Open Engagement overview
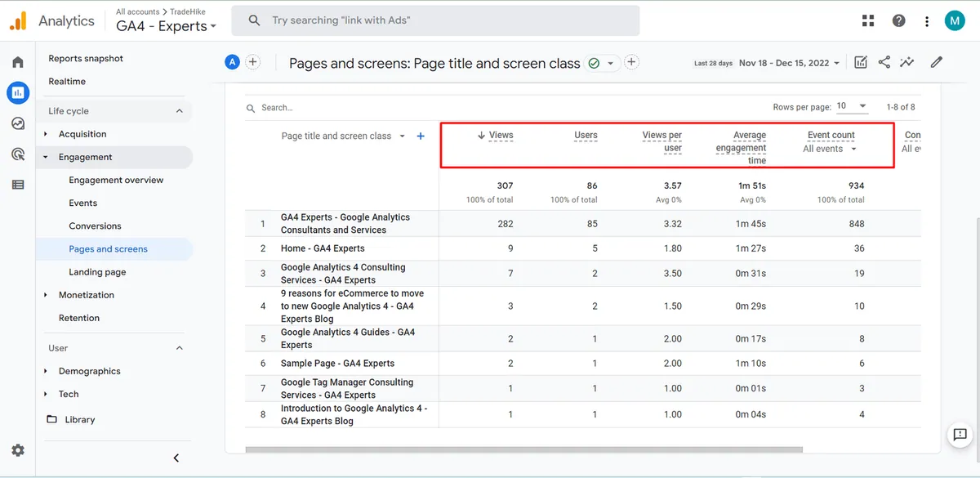The height and width of the screenshot is (478, 980). [116, 180]
